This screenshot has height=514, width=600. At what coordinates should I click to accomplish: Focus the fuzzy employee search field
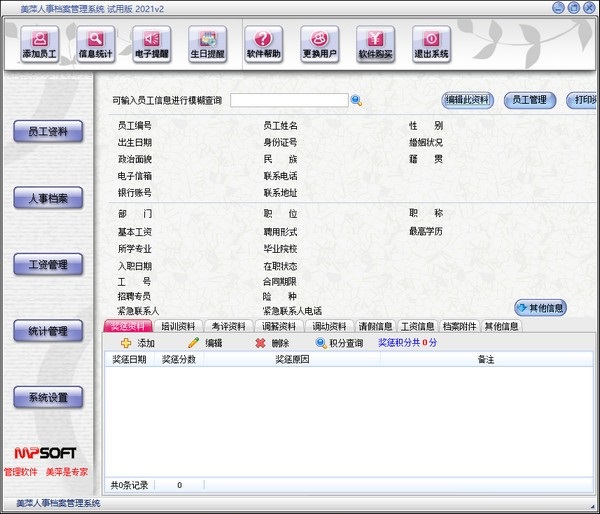point(289,100)
